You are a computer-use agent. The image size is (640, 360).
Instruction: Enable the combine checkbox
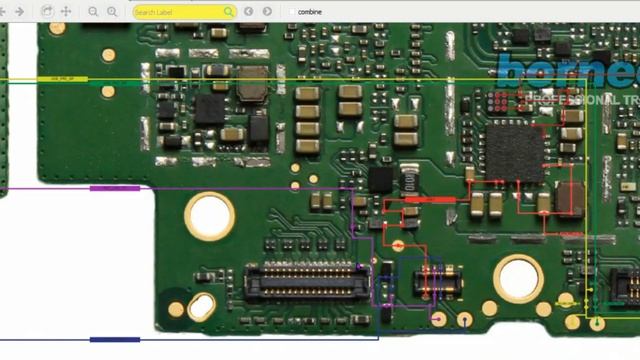[291, 12]
